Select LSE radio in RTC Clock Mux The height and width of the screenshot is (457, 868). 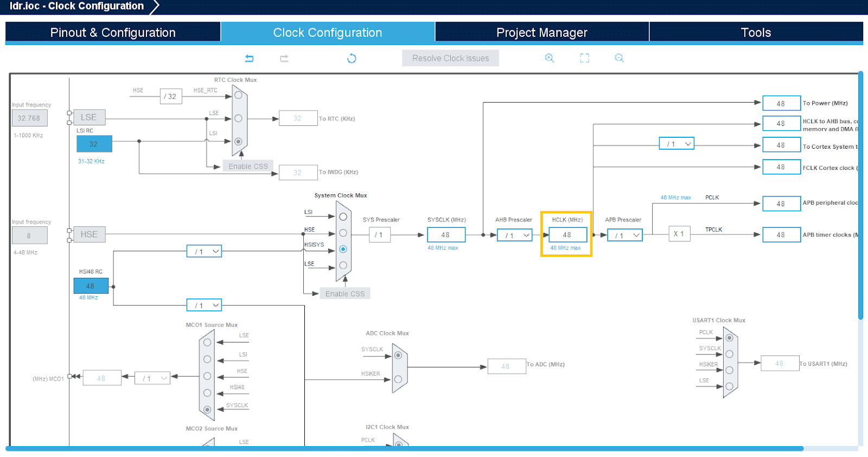238,118
